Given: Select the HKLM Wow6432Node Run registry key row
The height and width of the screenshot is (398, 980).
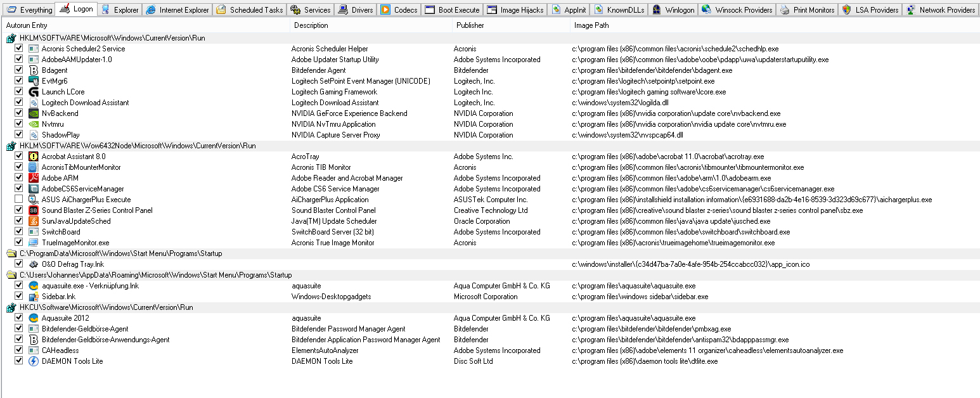Looking at the screenshot, I should (x=138, y=146).
